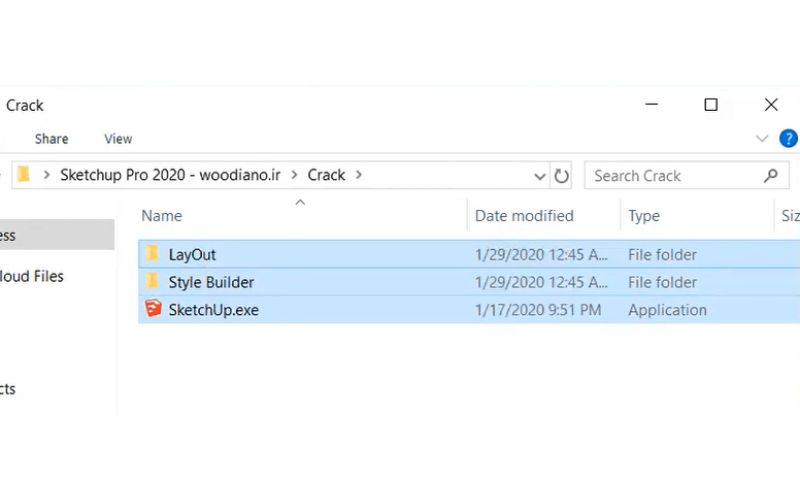Click the refresh icon beside address bar
Screen dimensions: 800x500
pyautogui.click(x=561, y=176)
